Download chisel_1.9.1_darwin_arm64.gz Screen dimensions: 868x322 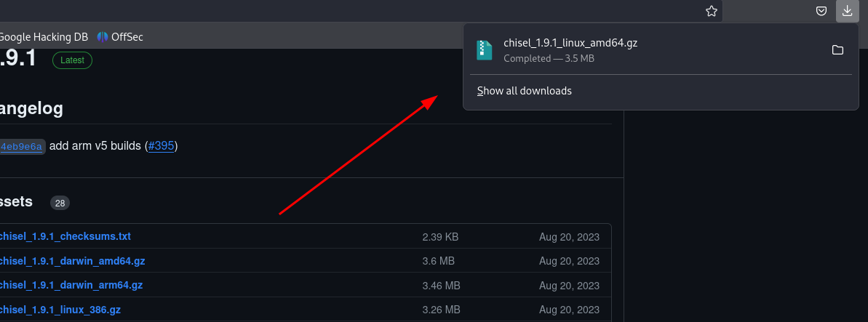coord(71,285)
